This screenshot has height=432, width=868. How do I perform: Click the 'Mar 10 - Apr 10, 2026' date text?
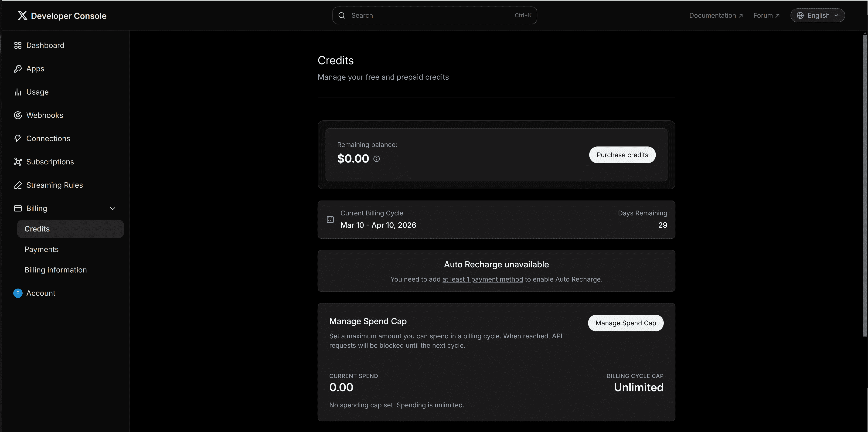[378, 225]
